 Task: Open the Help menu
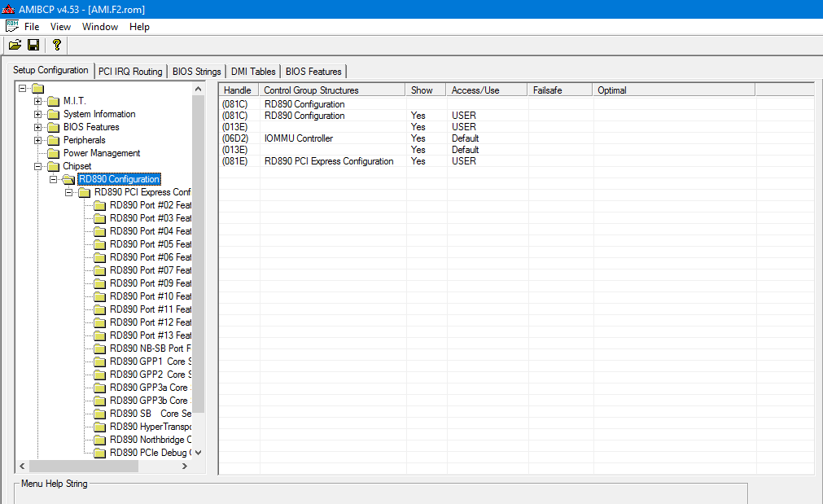click(x=140, y=27)
